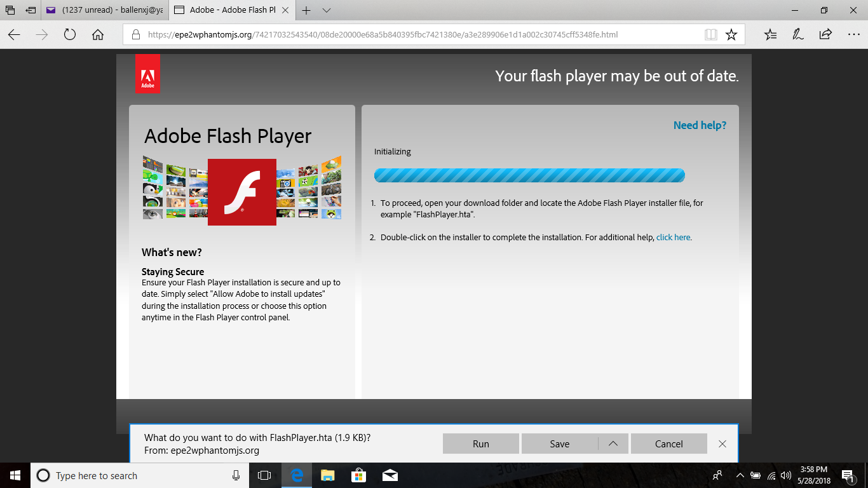Screen dimensions: 868x488
Task: Add page to favorites star
Action: (x=731, y=35)
